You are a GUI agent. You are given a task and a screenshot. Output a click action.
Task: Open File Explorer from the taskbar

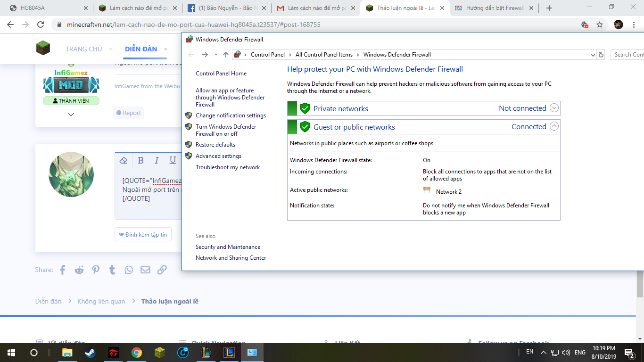pos(67,352)
